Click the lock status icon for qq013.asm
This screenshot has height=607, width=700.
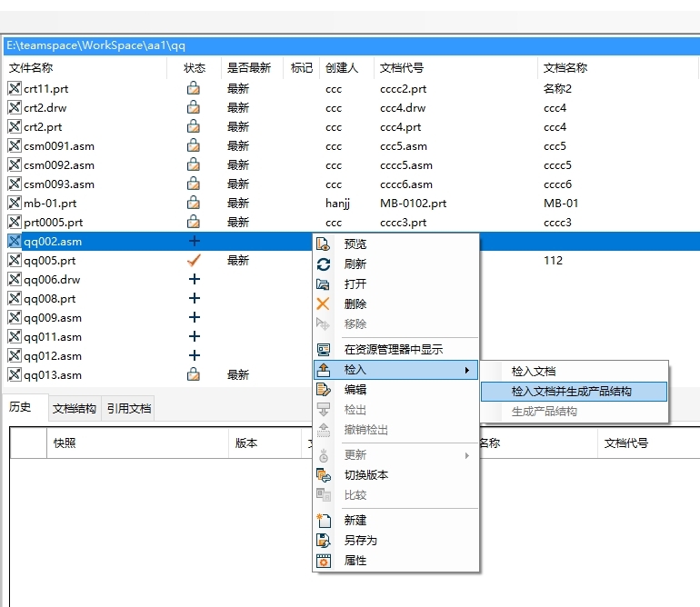pos(194,374)
